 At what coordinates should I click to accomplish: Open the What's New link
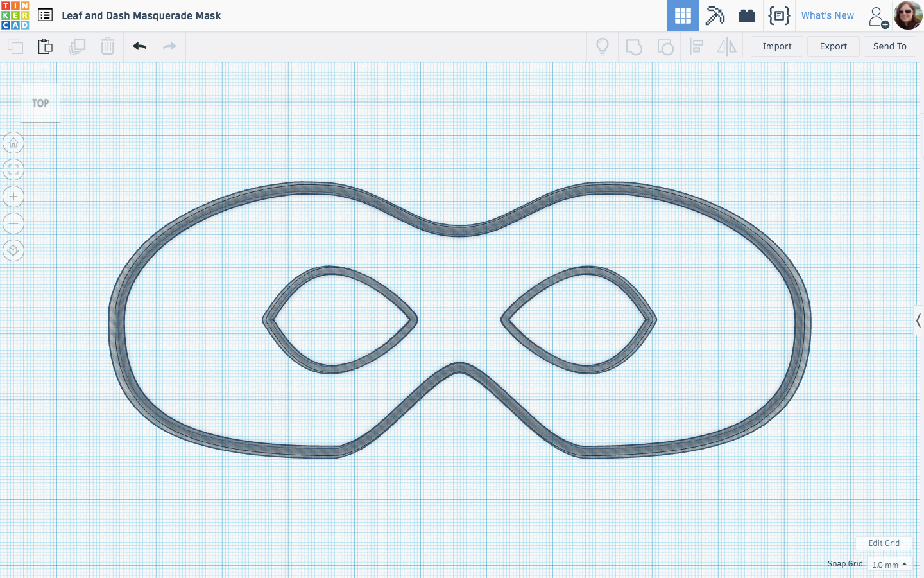828,15
